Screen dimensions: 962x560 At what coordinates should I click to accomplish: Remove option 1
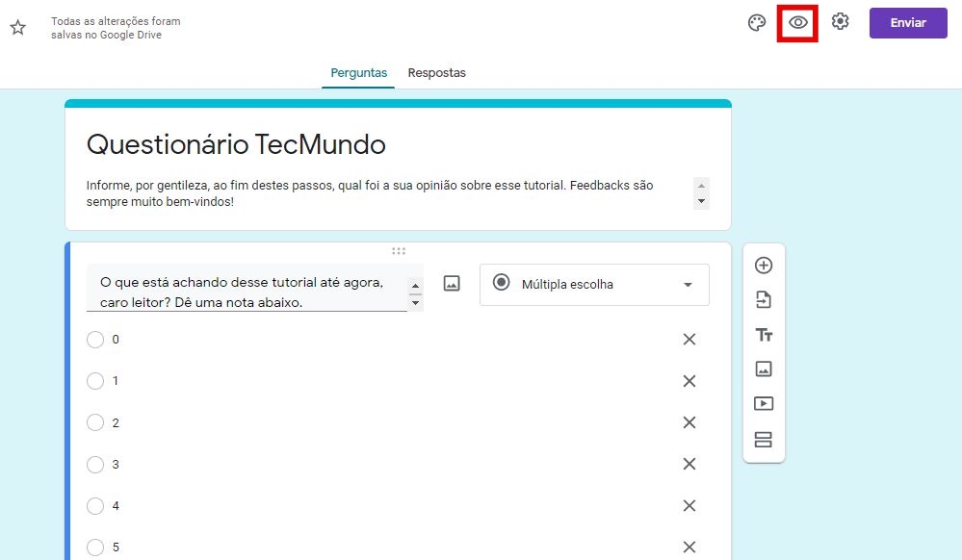(x=689, y=381)
